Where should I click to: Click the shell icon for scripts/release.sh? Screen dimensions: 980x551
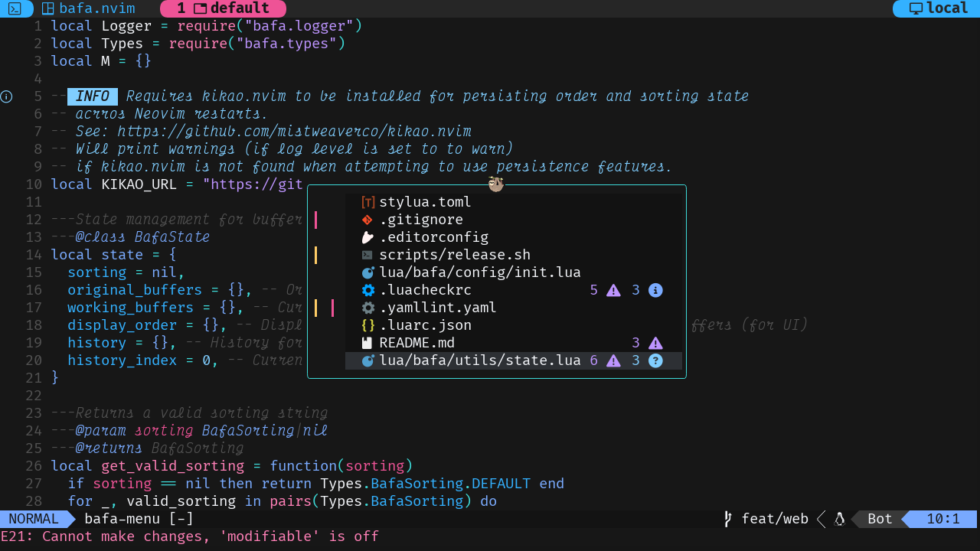(367, 255)
